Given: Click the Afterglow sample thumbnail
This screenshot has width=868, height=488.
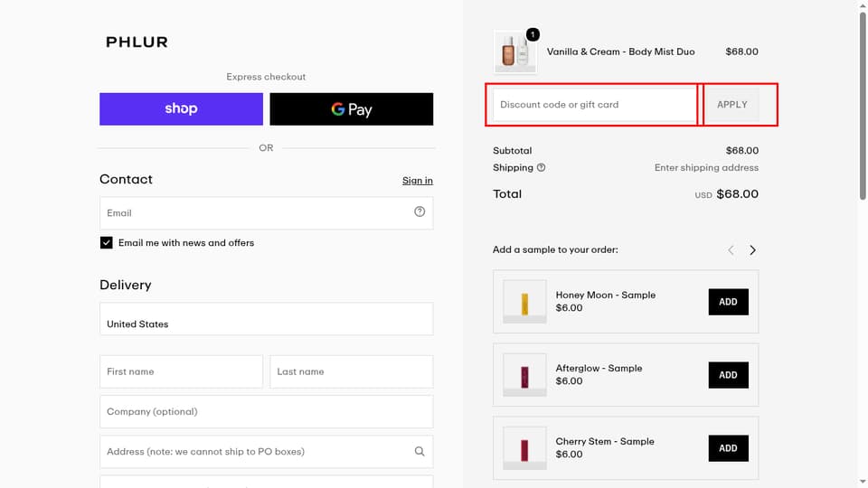Looking at the screenshot, I should [524, 374].
